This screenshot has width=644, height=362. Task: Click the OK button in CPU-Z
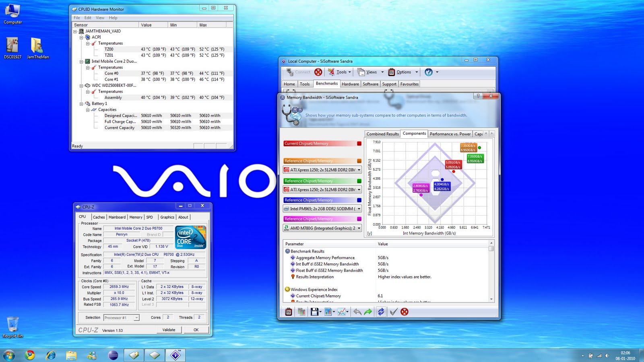(196, 330)
